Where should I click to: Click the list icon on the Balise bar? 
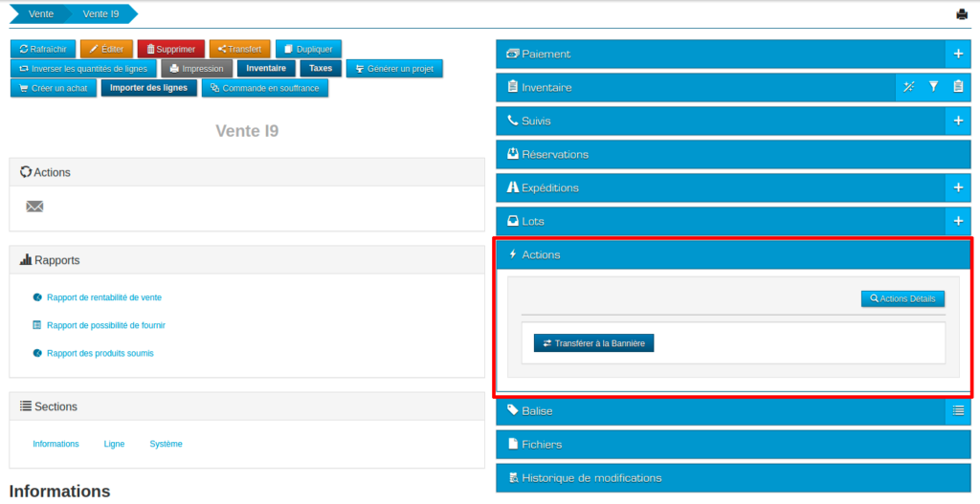(x=958, y=410)
